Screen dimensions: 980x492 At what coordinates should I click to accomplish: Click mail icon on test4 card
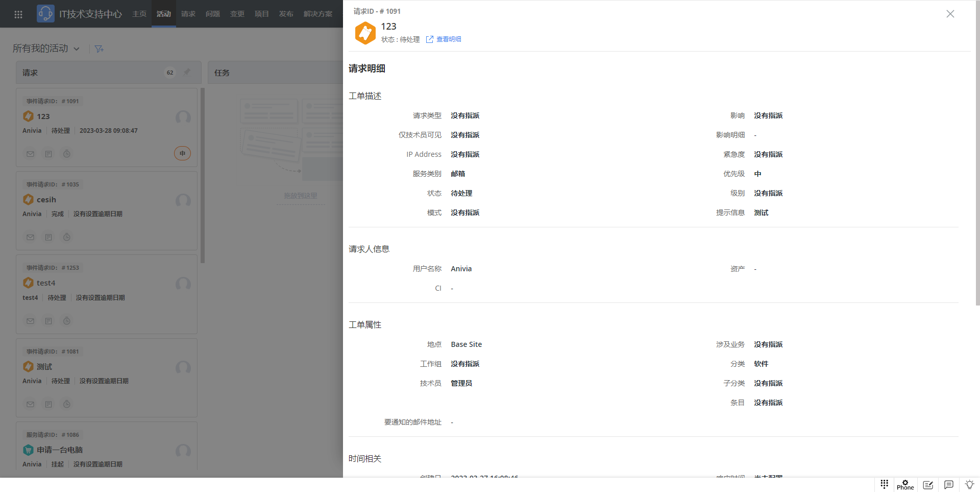pos(31,321)
